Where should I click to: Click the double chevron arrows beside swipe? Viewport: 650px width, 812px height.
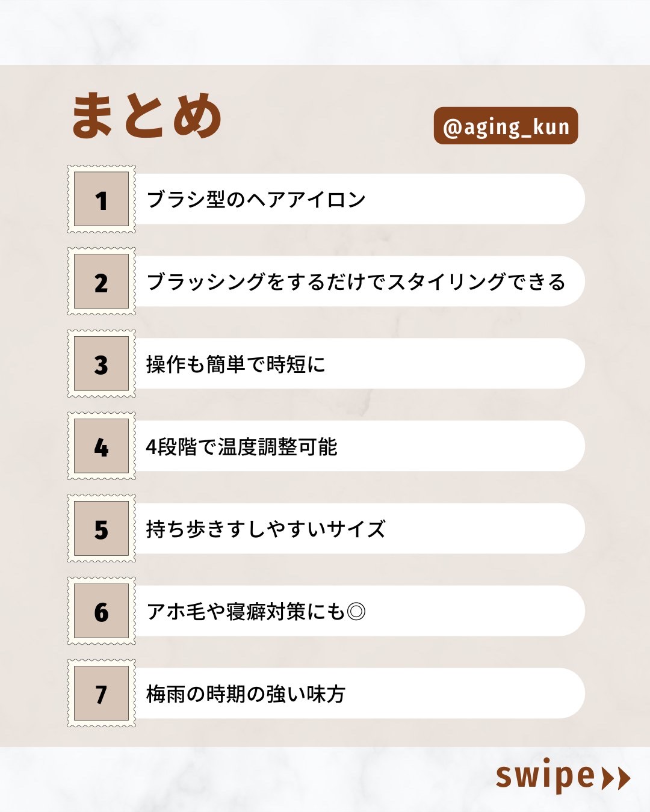click(x=616, y=778)
